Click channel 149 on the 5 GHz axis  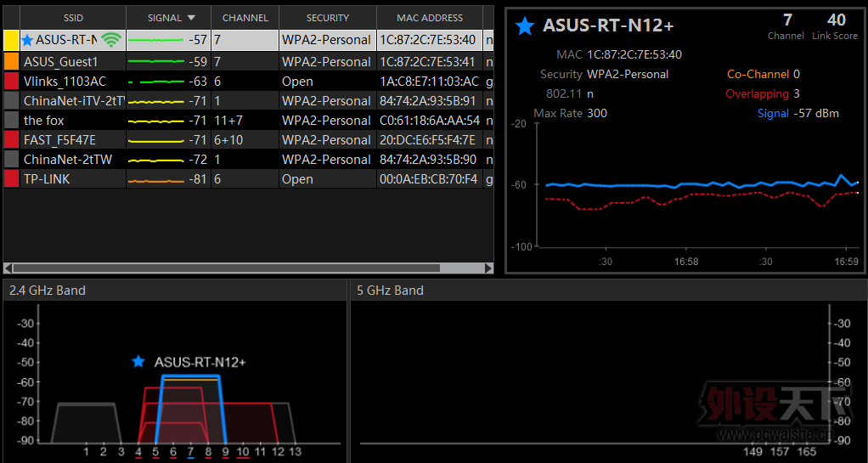coord(753,453)
